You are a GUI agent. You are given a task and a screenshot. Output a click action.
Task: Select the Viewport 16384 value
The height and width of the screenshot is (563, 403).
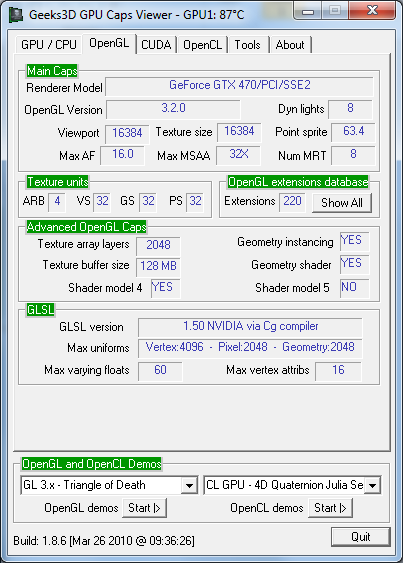click(127, 134)
